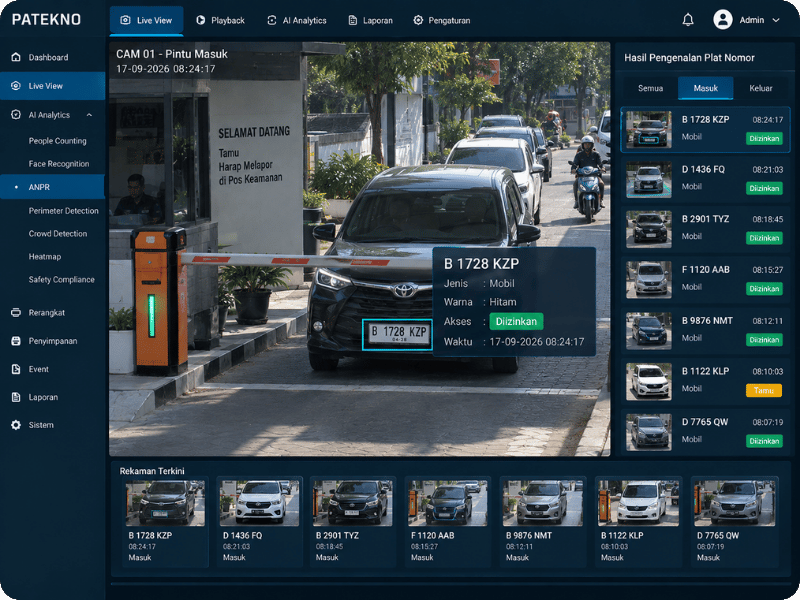Click Diizinkan badge for D 1436 FQ result
Viewport: 800px width, 600px height.
(764, 188)
